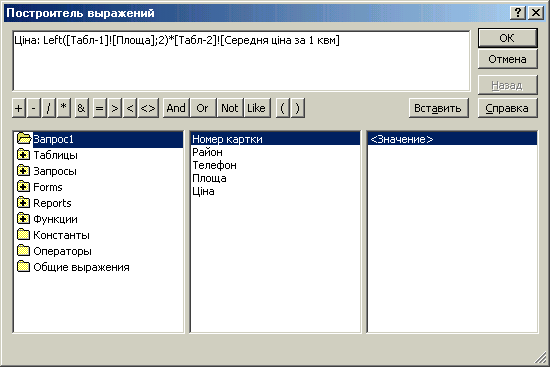Select the <Значение> entry
The width and height of the screenshot is (550, 367).
[452, 139]
